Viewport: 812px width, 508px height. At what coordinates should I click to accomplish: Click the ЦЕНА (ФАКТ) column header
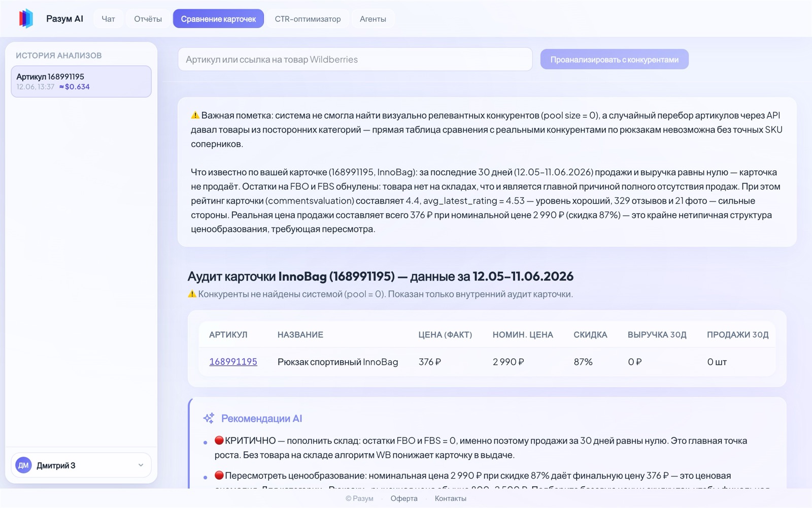click(x=445, y=335)
